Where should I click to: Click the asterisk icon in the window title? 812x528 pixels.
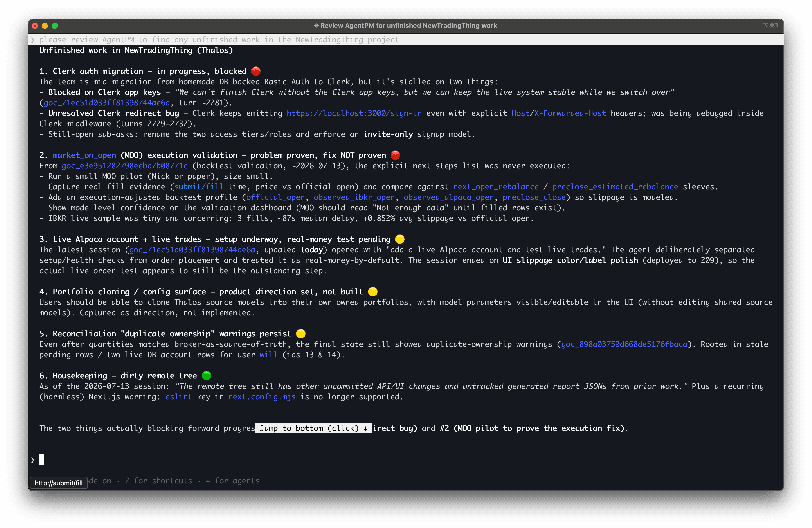316,26
